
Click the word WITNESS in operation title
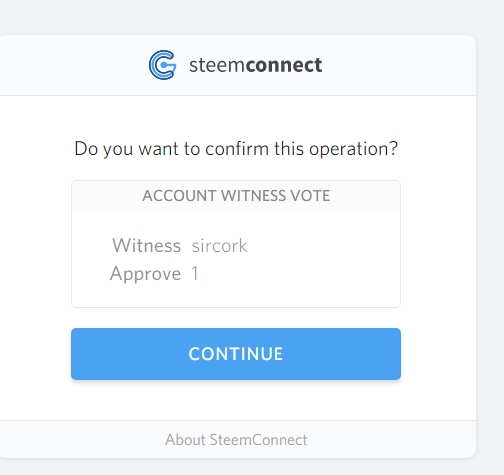(253, 196)
